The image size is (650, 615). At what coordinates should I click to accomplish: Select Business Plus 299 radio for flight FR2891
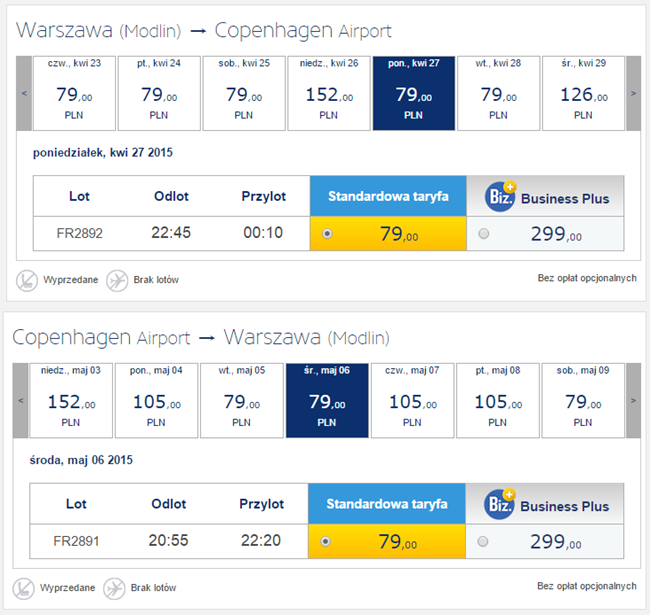point(484,542)
